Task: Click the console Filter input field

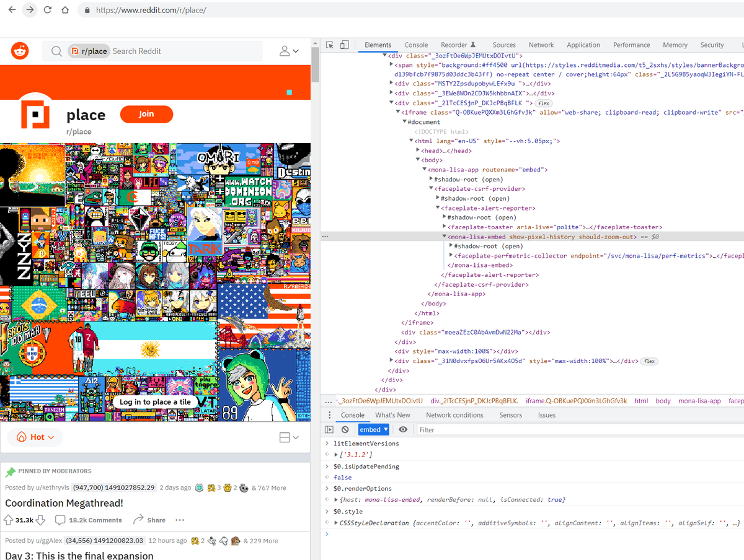Action: coord(580,429)
